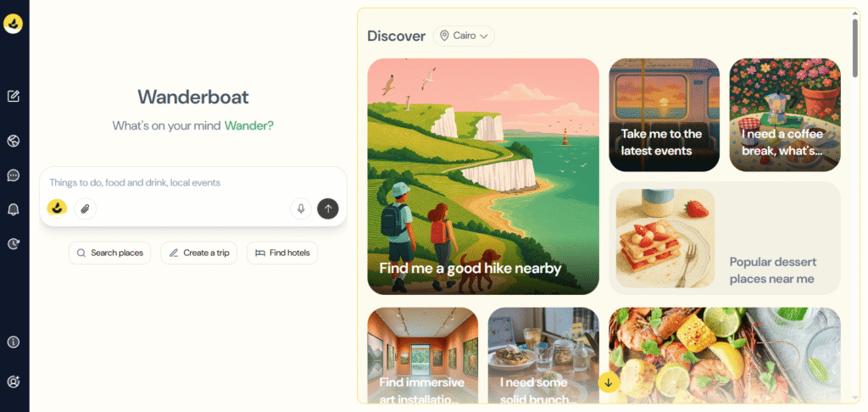868x412 pixels.
Task: Activate the microphone voice input icon
Action: tap(301, 209)
